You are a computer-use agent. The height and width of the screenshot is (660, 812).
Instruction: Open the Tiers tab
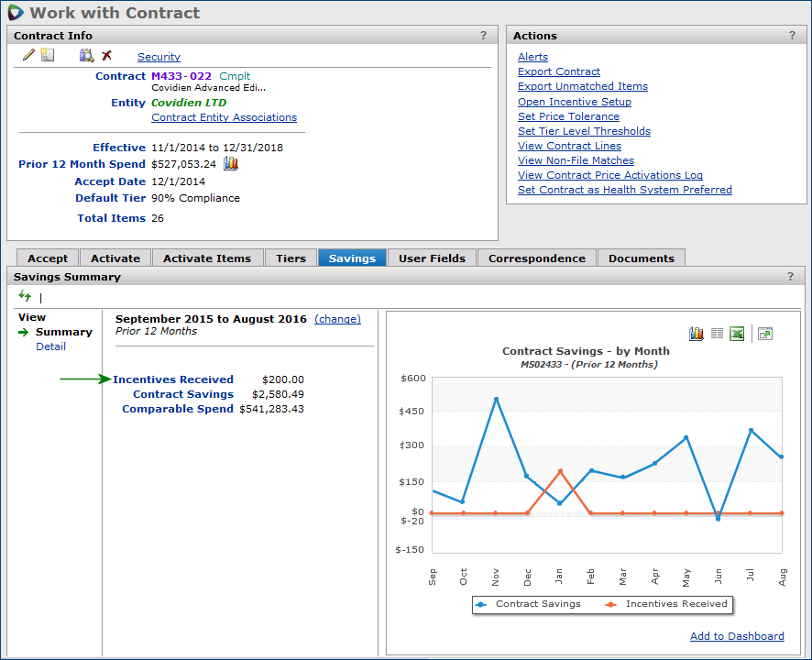[291, 258]
